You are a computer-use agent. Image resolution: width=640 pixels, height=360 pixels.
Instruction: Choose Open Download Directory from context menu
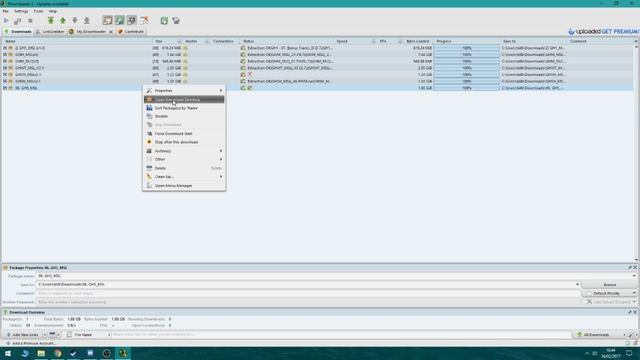coord(184,100)
